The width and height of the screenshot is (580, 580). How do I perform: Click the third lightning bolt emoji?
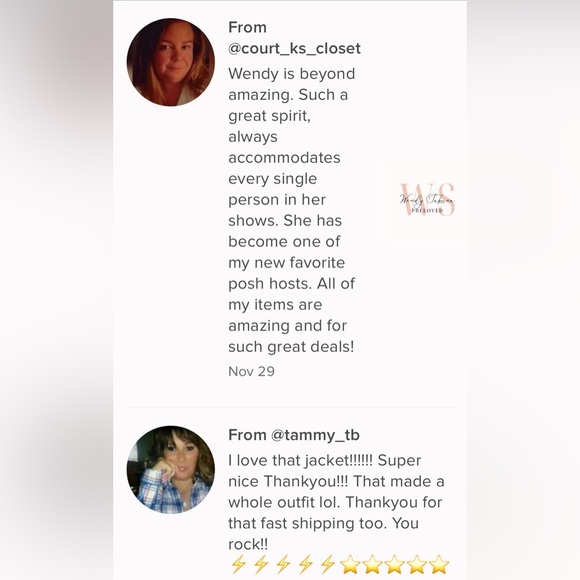click(283, 565)
